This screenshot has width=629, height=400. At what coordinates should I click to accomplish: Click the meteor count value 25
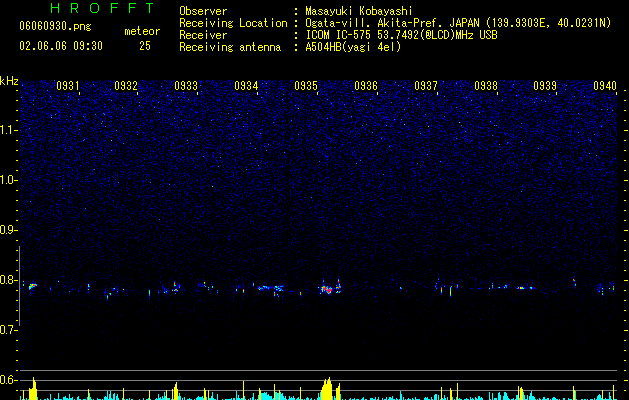pyautogui.click(x=145, y=46)
